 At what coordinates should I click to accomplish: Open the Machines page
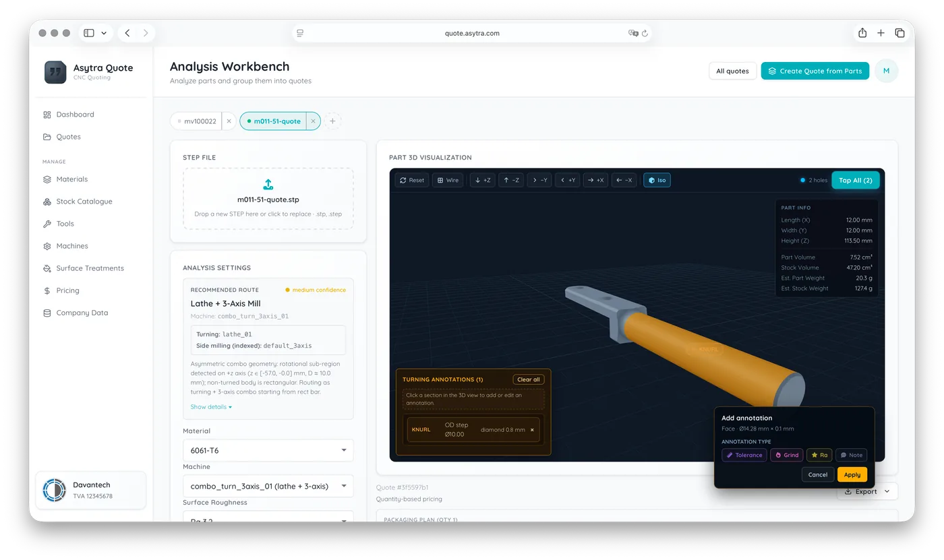click(x=71, y=246)
